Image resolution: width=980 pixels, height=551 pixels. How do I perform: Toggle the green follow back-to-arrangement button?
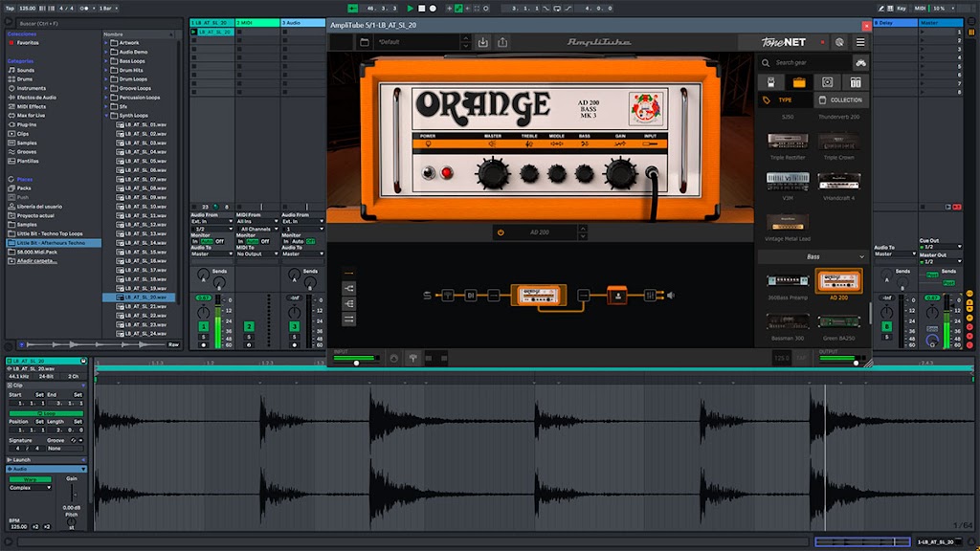353,8
